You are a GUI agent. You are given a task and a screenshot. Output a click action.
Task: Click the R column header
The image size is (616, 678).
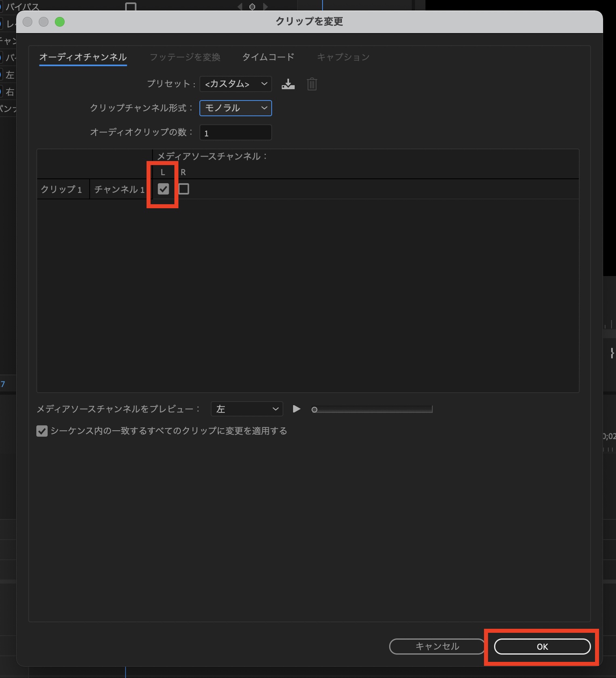[183, 172]
